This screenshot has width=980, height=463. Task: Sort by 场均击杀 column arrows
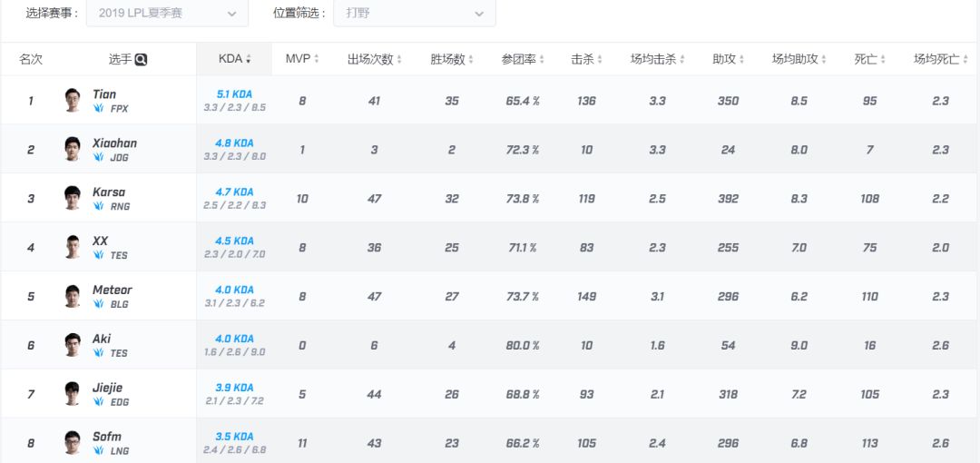(x=681, y=59)
